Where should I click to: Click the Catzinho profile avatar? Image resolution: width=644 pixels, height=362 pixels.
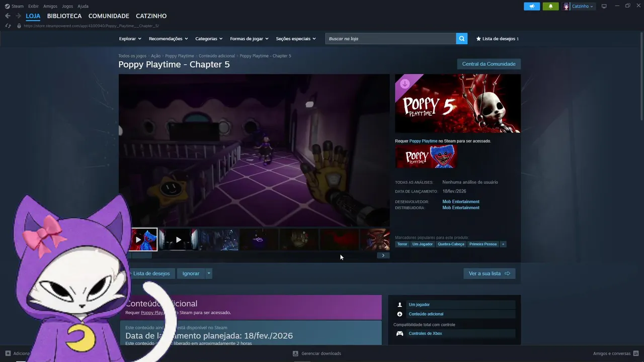[567, 7]
